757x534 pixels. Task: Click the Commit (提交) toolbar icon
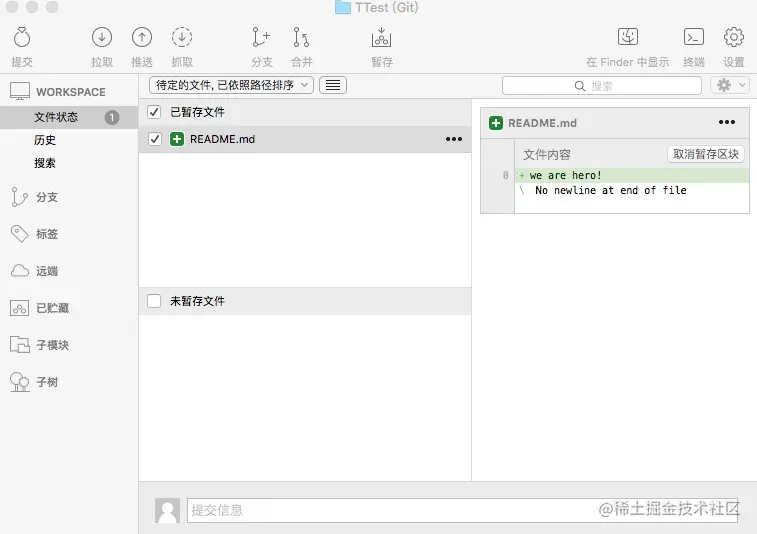(x=22, y=37)
